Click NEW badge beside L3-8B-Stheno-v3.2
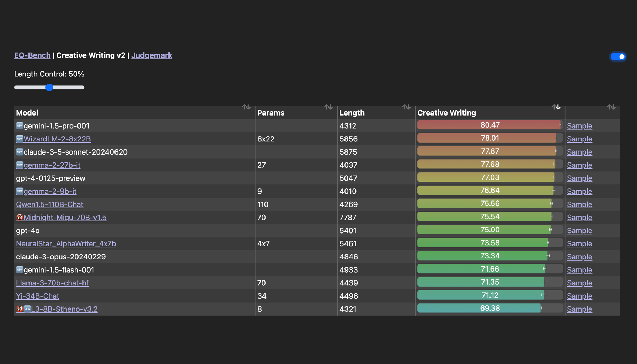Screen dimensions: 637x364 (27, 309)
